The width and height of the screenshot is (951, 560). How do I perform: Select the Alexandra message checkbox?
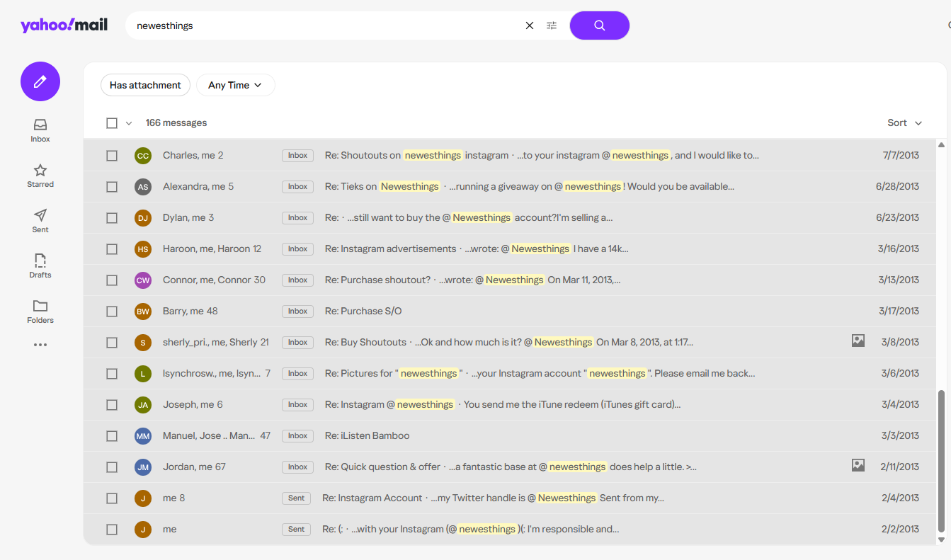coord(112,187)
